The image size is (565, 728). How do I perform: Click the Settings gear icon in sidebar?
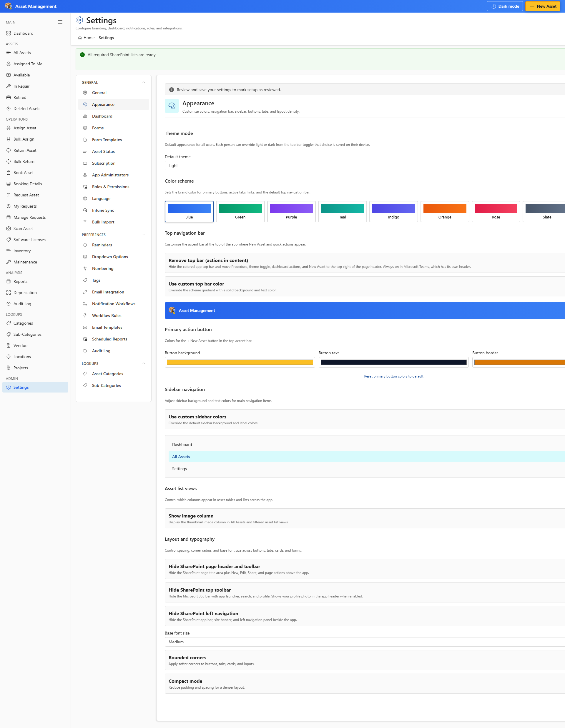[x=9, y=387]
